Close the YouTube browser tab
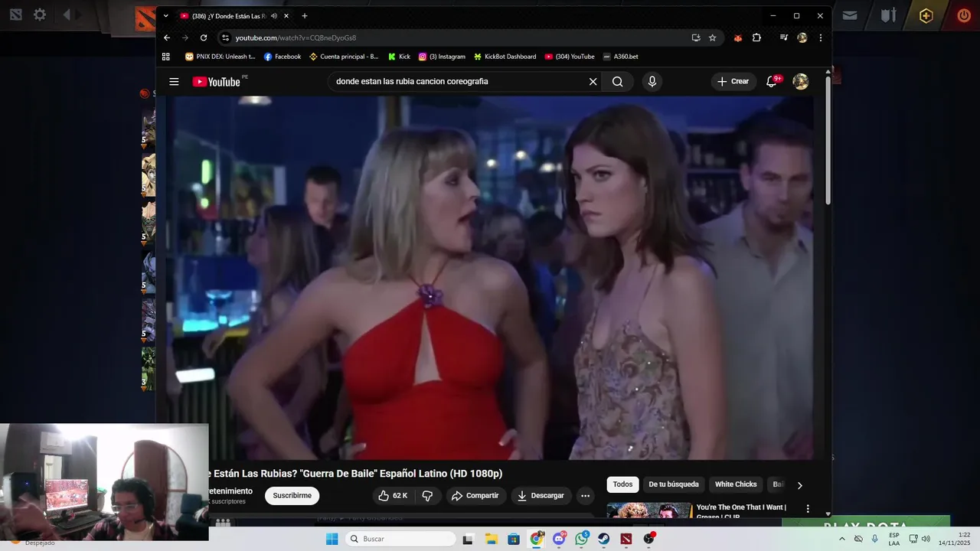This screenshot has height=551, width=980. [x=286, y=16]
